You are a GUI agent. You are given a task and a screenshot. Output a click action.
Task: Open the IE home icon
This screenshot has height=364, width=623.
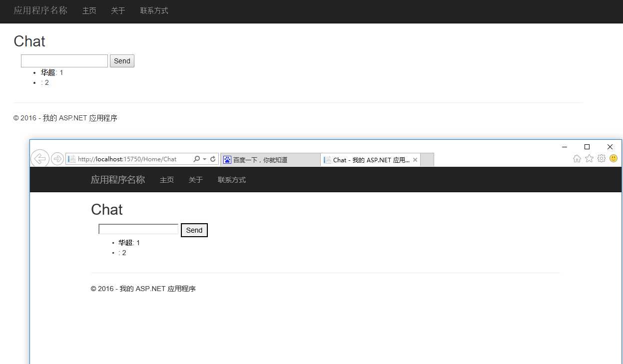(x=577, y=158)
